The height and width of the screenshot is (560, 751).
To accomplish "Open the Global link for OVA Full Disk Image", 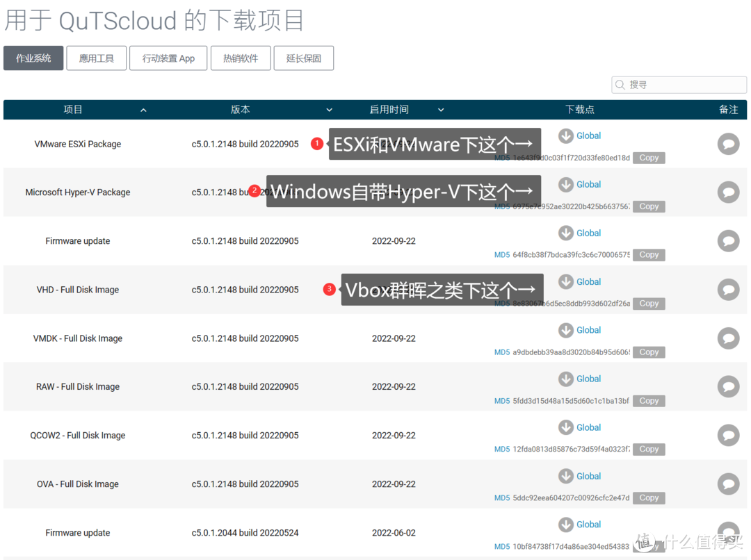I will (589, 476).
